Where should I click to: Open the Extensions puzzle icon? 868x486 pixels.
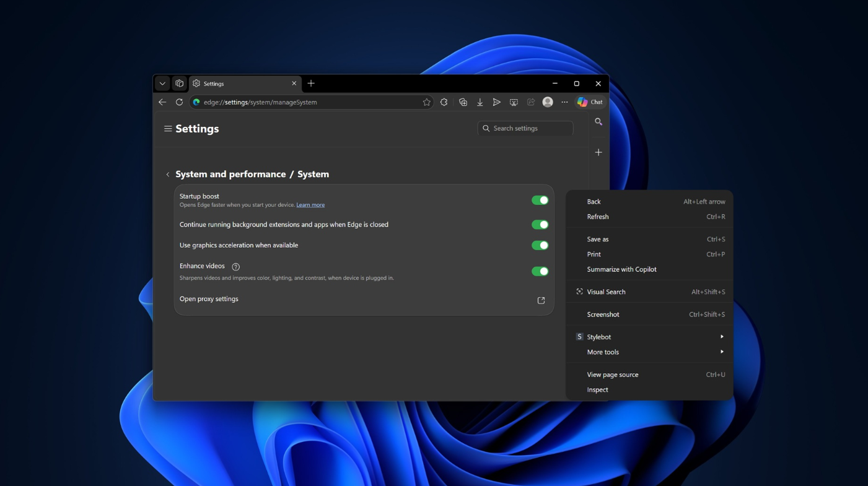pyautogui.click(x=444, y=102)
